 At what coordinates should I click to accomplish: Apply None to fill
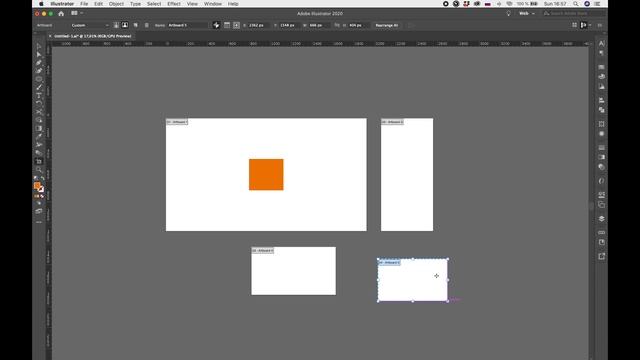(42, 196)
